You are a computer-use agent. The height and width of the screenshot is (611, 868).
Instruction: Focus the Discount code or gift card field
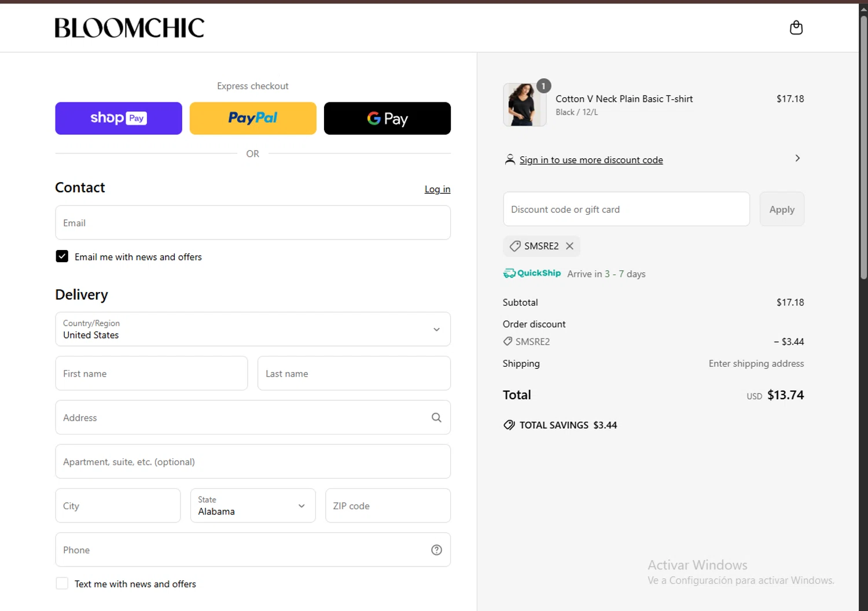626,209
